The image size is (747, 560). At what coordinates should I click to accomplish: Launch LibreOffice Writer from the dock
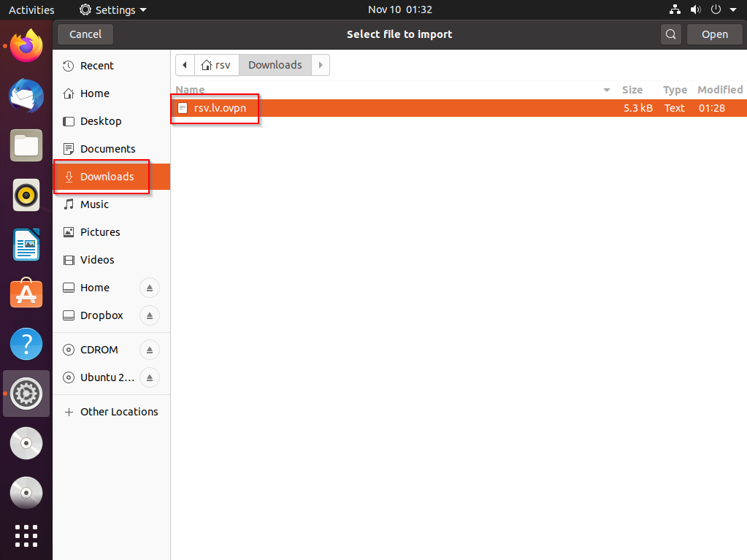[26, 245]
